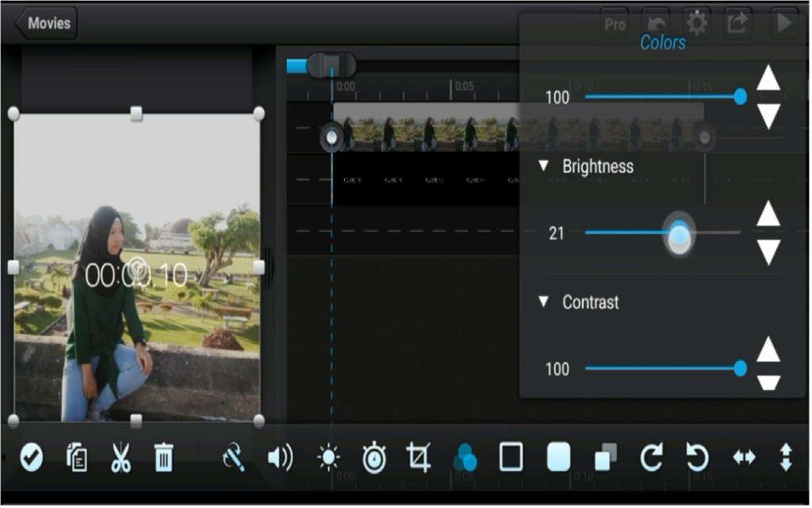Flip the clip horizontally
The height and width of the screenshot is (508, 812).
pyautogui.click(x=744, y=457)
